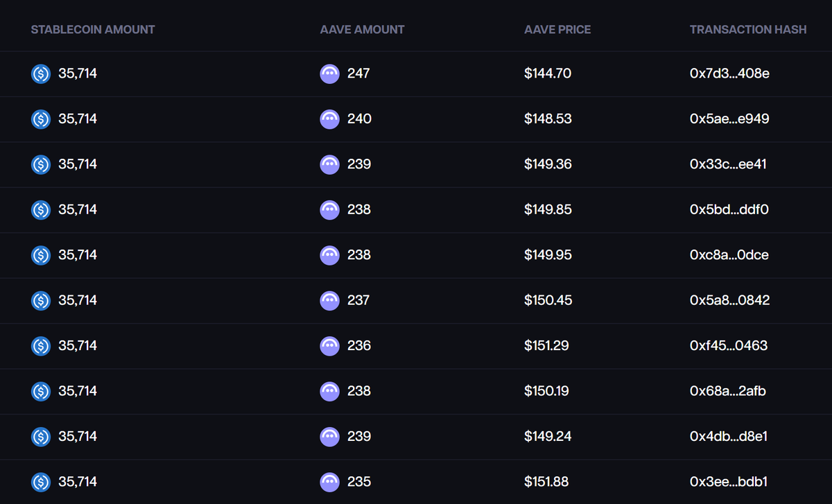Image resolution: width=832 pixels, height=504 pixels.
Task: Open transaction hash 0xc8a...0dce
Action: tap(729, 255)
